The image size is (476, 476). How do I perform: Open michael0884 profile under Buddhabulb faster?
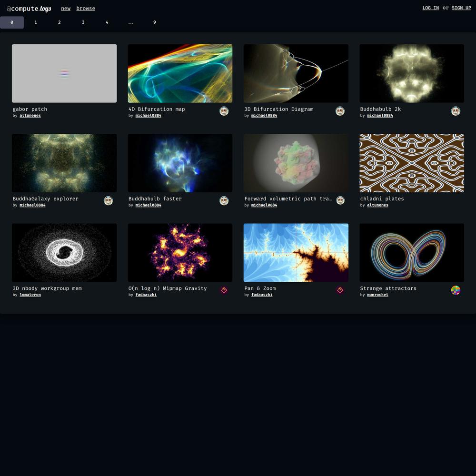click(x=148, y=205)
